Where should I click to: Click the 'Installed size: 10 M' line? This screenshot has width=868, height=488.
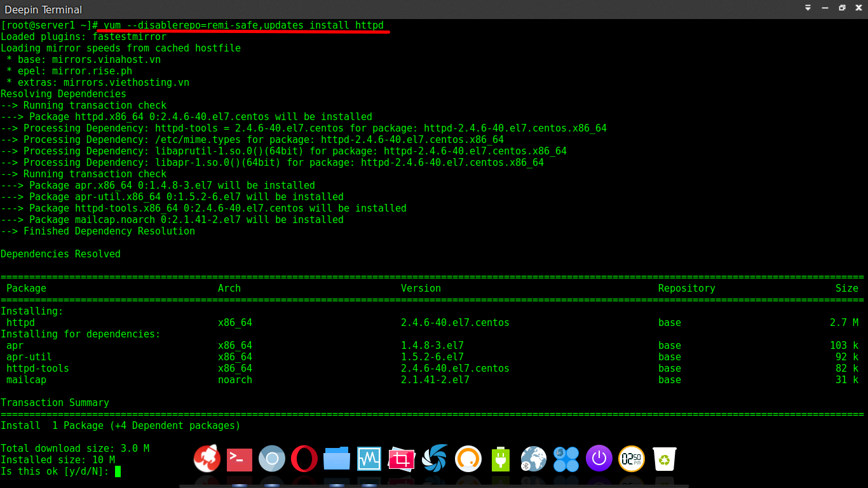[58, 460]
